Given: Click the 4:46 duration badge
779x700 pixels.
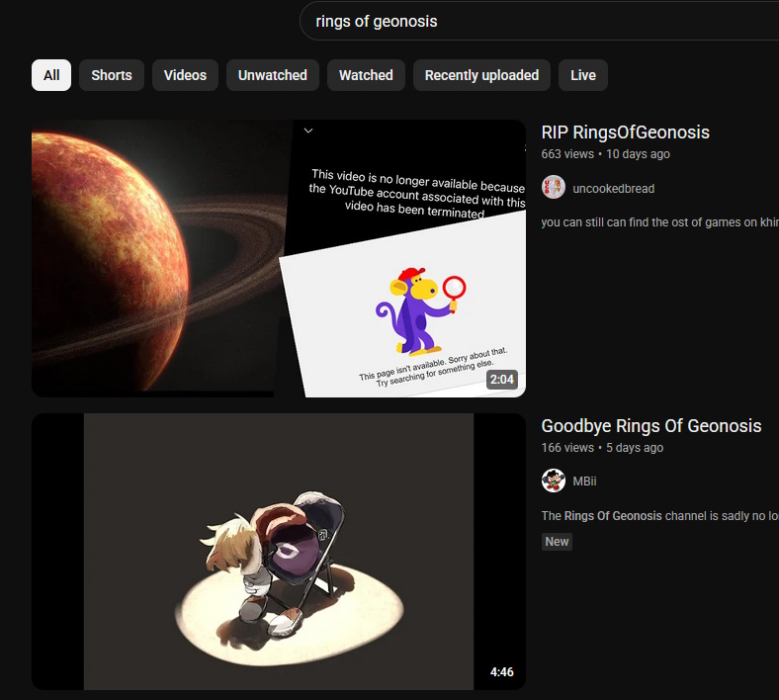Looking at the screenshot, I should pyautogui.click(x=502, y=672).
